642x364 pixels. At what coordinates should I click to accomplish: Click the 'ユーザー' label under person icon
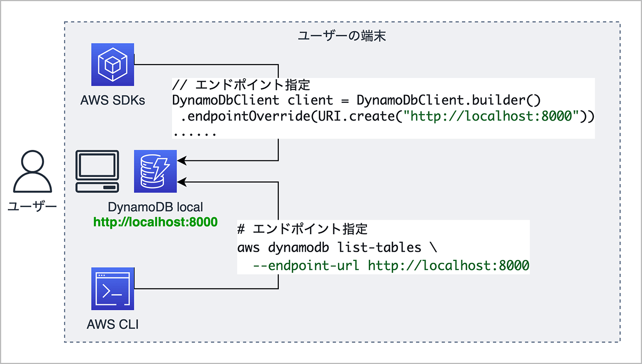(32, 207)
